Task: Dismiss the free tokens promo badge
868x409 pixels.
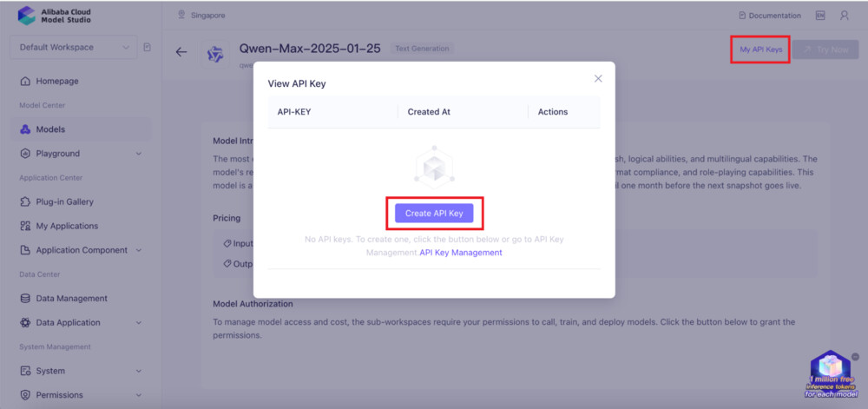Action: (855, 356)
